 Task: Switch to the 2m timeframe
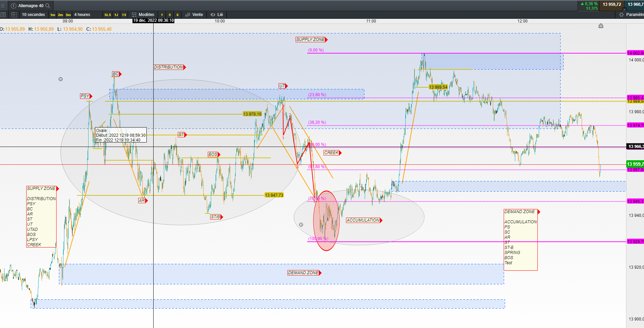coord(60,15)
